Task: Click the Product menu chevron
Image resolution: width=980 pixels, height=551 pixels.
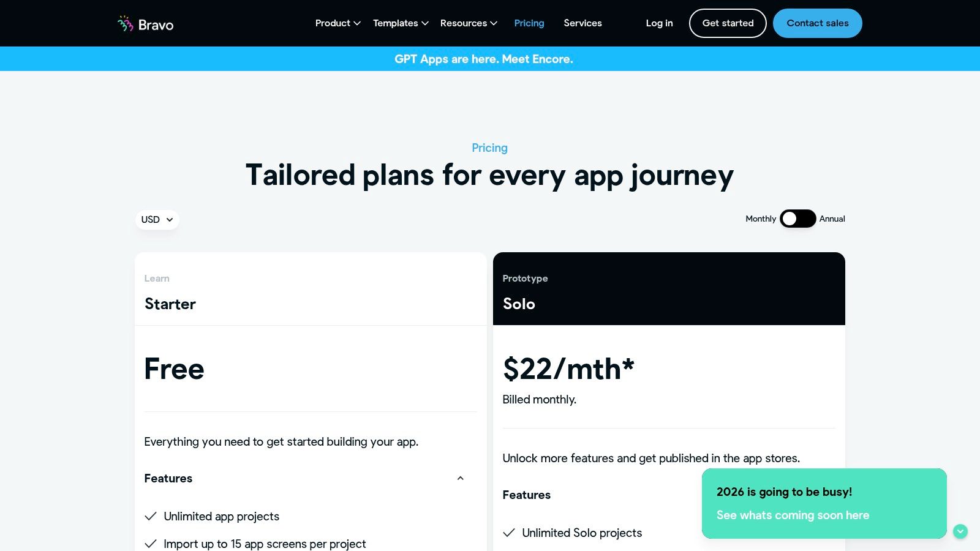Action: tap(356, 23)
